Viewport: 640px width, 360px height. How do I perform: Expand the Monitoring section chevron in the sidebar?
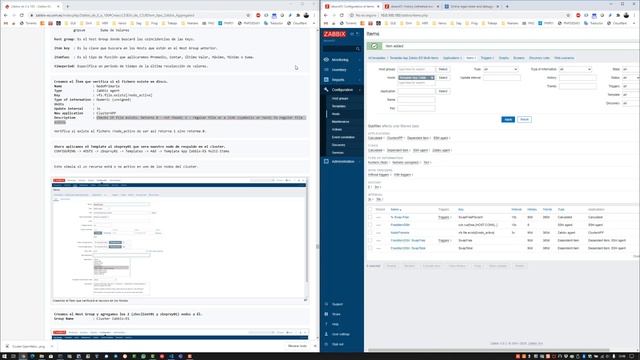click(359, 60)
